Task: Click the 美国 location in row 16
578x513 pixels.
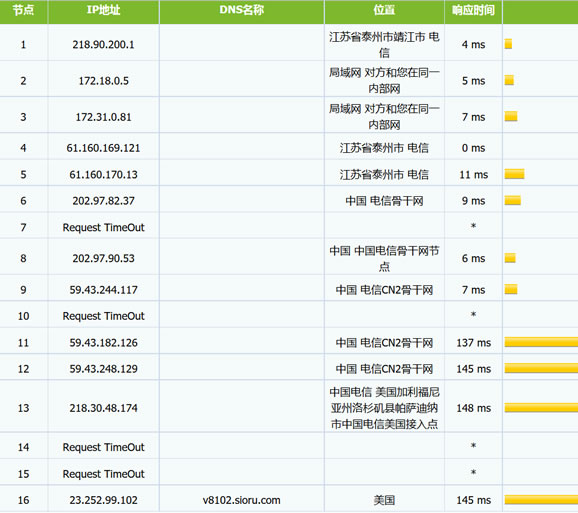Action: click(384, 500)
